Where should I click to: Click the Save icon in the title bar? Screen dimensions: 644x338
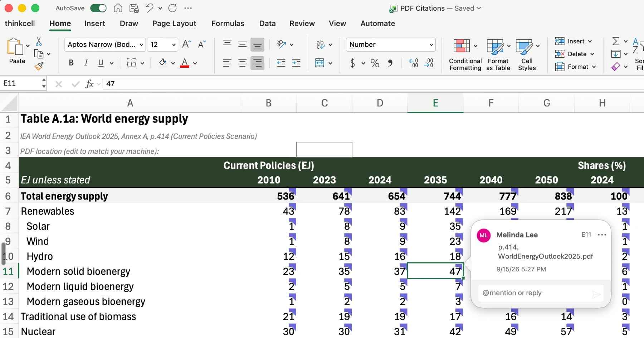point(134,8)
